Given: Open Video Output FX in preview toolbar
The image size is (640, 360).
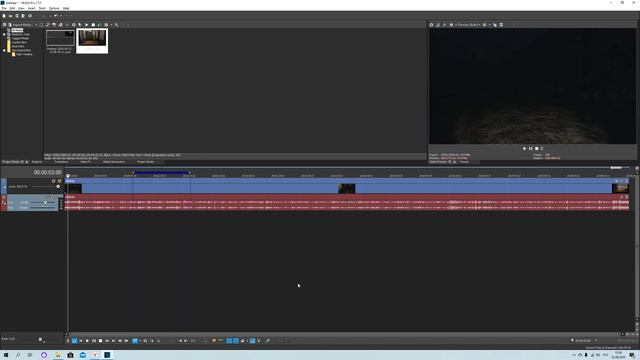Looking at the screenshot, I should (444, 25).
